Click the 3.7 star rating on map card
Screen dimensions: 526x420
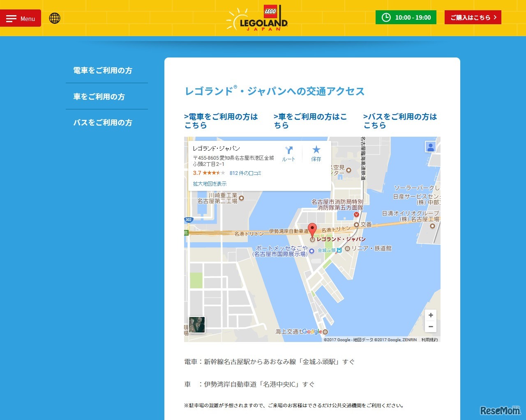[209, 173]
